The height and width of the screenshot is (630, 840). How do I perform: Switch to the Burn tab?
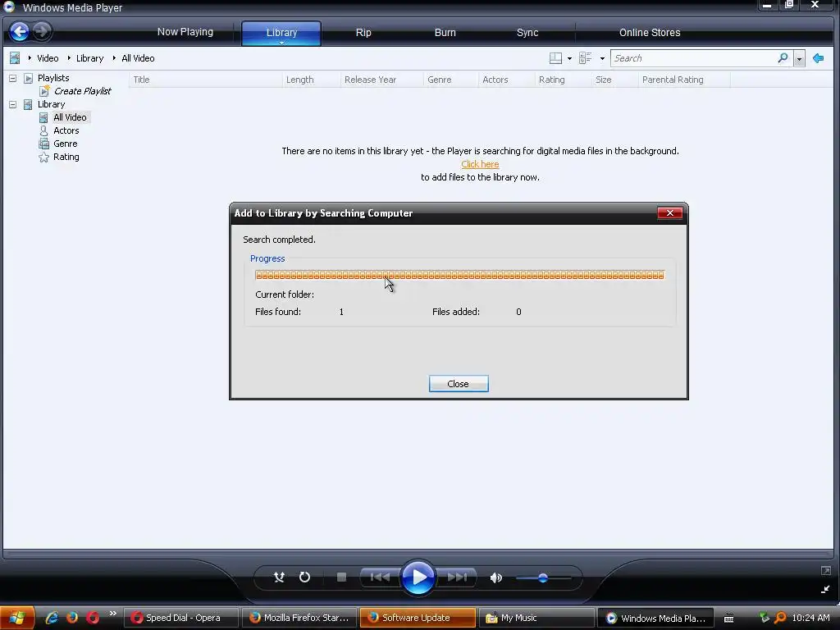pyautogui.click(x=445, y=33)
